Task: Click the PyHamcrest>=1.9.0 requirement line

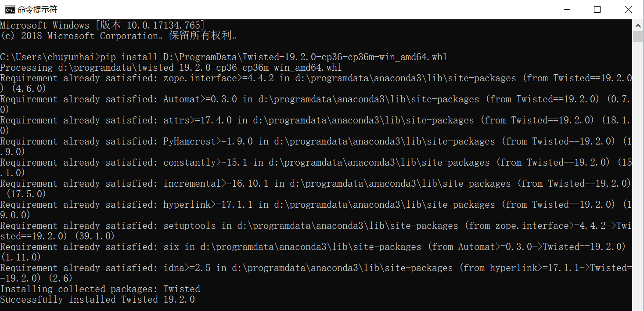Action: [316, 147]
